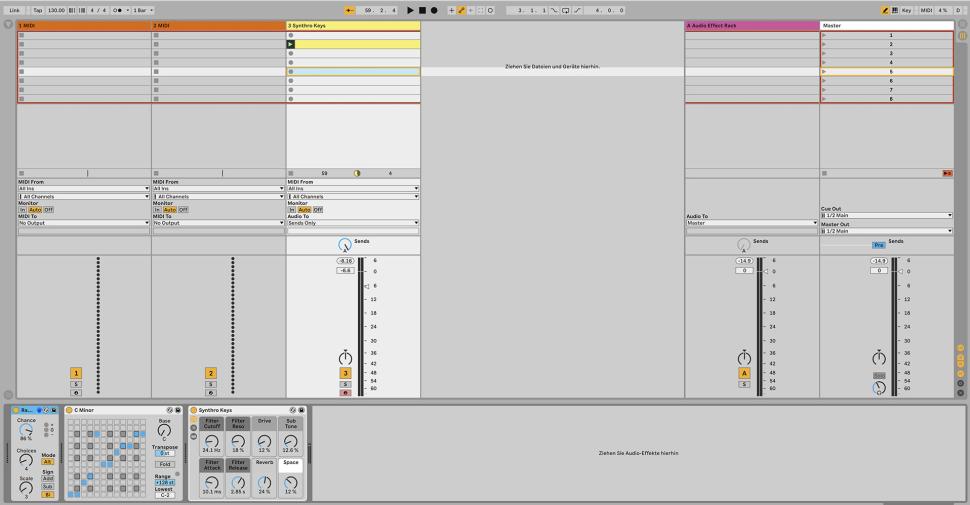Hit the Arrangement Record button

point(434,11)
